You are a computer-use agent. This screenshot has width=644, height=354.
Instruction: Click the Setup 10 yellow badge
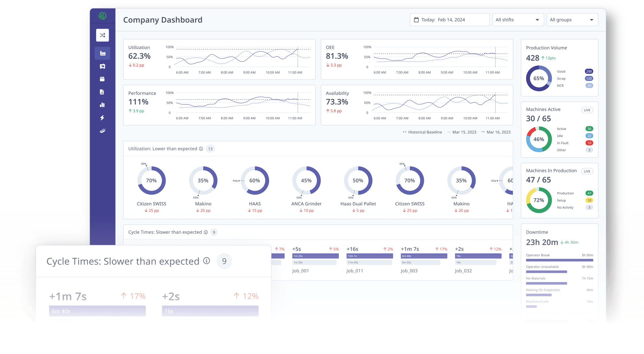click(x=589, y=200)
